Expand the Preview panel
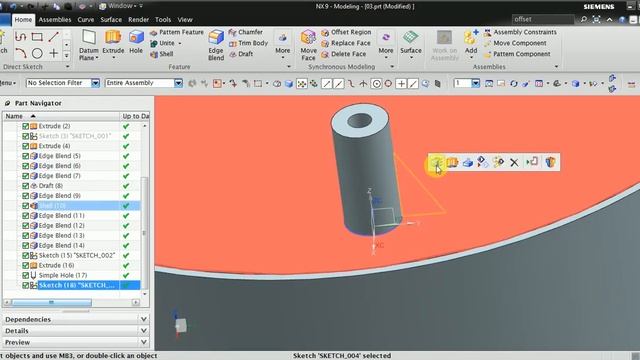Viewport: 640px width, 360px height. tap(75, 342)
